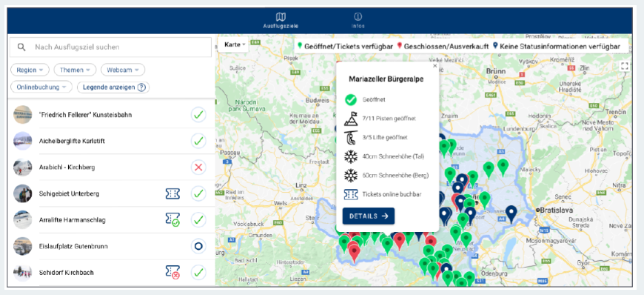Select Schidorf Kirchbach entry

click(x=111, y=272)
